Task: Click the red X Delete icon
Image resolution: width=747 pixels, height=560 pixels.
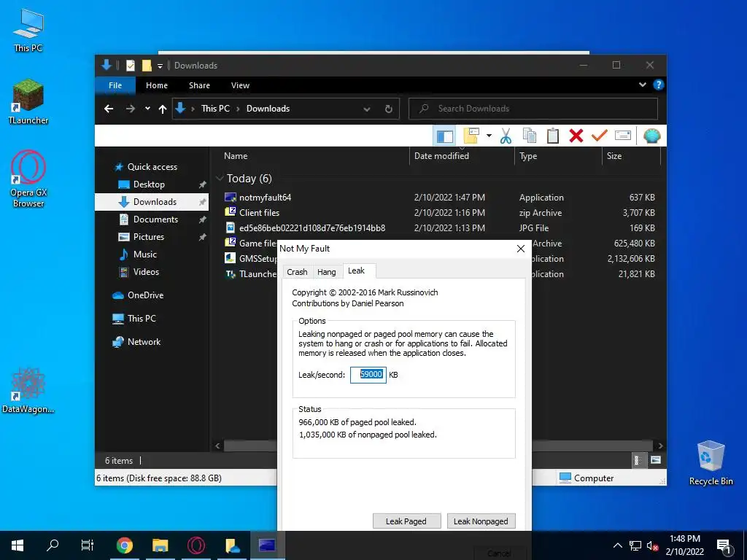Action: click(x=576, y=136)
